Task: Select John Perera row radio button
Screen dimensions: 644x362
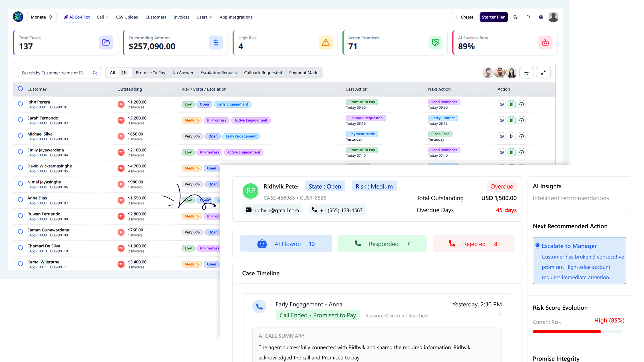Action: click(x=20, y=104)
